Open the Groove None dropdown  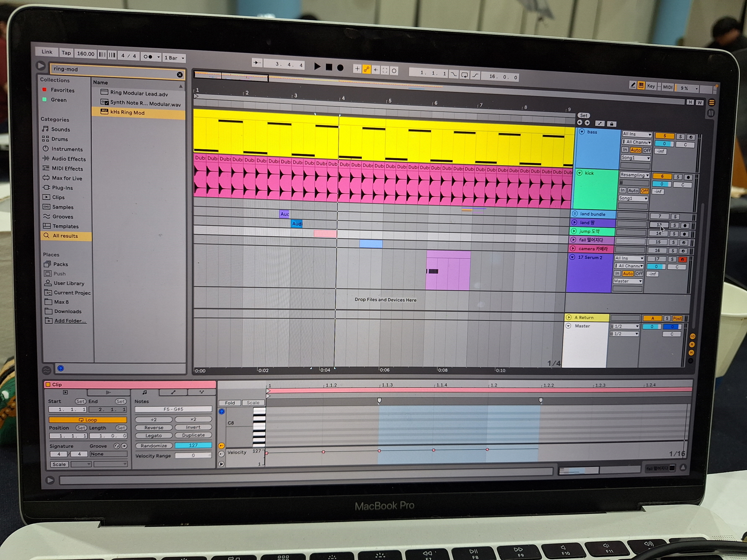tap(108, 454)
